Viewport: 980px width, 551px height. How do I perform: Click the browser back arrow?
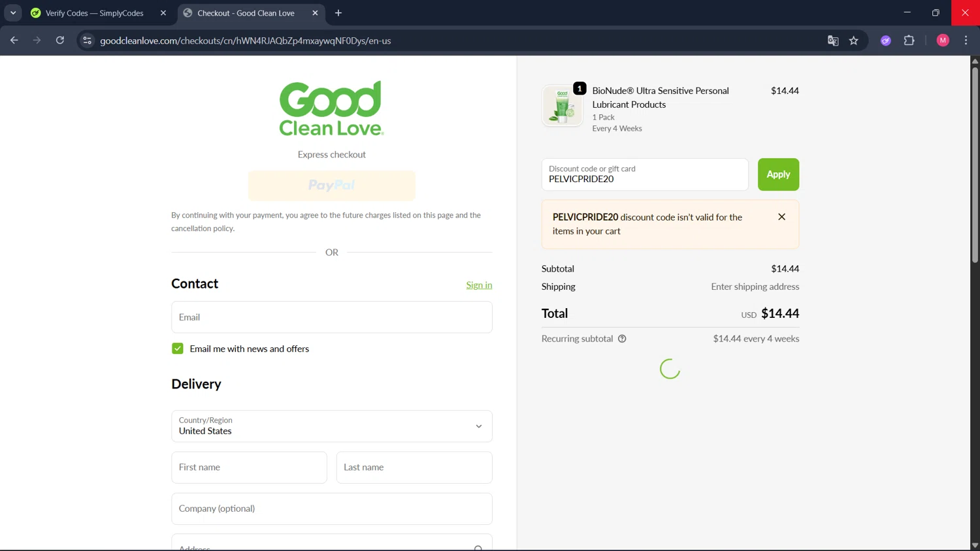coord(14,40)
